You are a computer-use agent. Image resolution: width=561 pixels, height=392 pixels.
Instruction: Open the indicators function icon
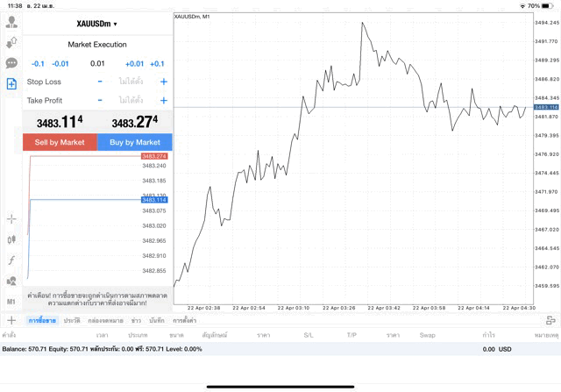coord(11,260)
